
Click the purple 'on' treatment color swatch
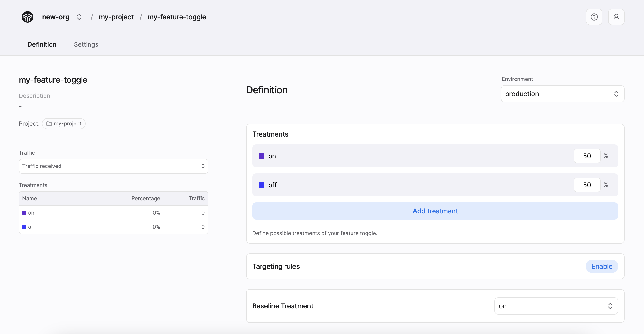262,156
